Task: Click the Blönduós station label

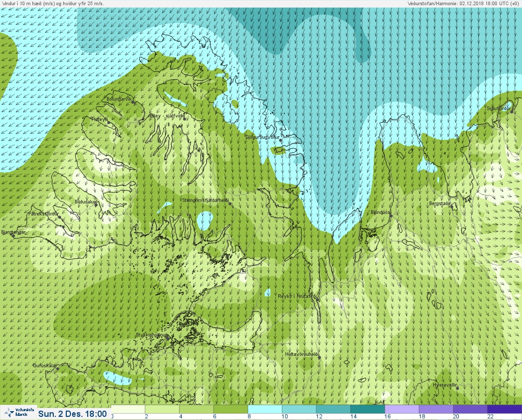Action: (380, 212)
